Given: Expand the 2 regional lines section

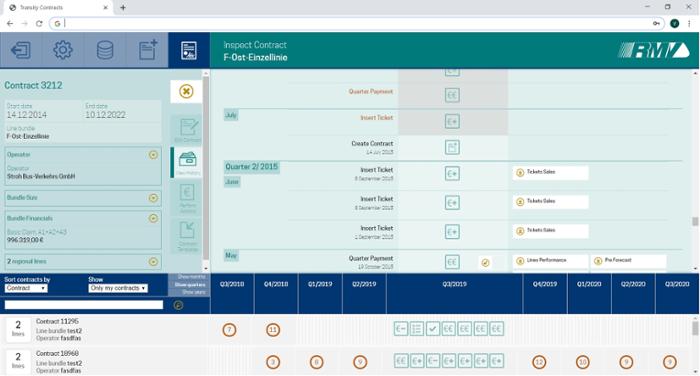Looking at the screenshot, I should pyautogui.click(x=153, y=262).
